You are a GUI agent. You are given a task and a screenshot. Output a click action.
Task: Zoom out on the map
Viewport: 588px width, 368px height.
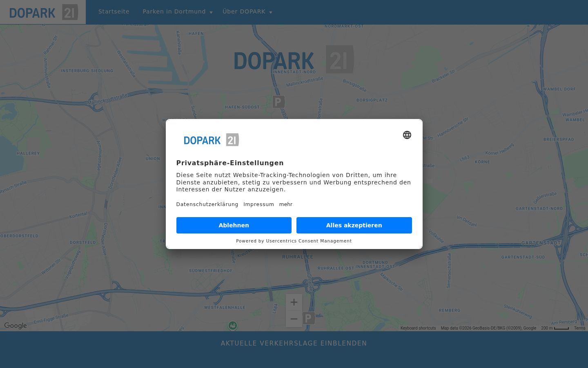pos(294,319)
